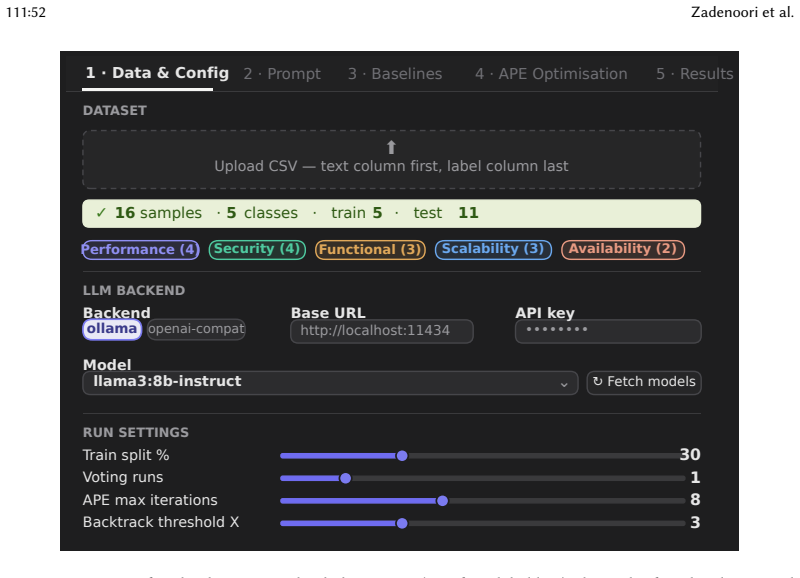Adjust the APE max iterations slider handle
The image size is (800, 578).
point(442,500)
